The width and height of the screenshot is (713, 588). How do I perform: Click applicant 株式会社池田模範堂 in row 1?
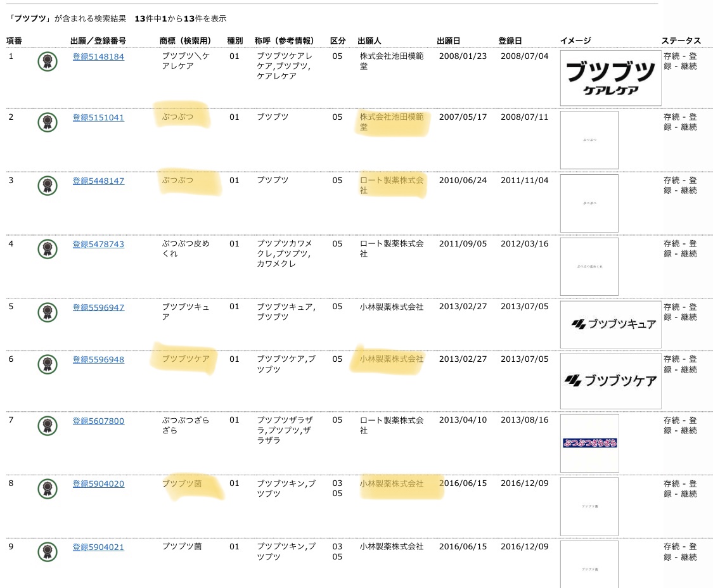pos(392,61)
